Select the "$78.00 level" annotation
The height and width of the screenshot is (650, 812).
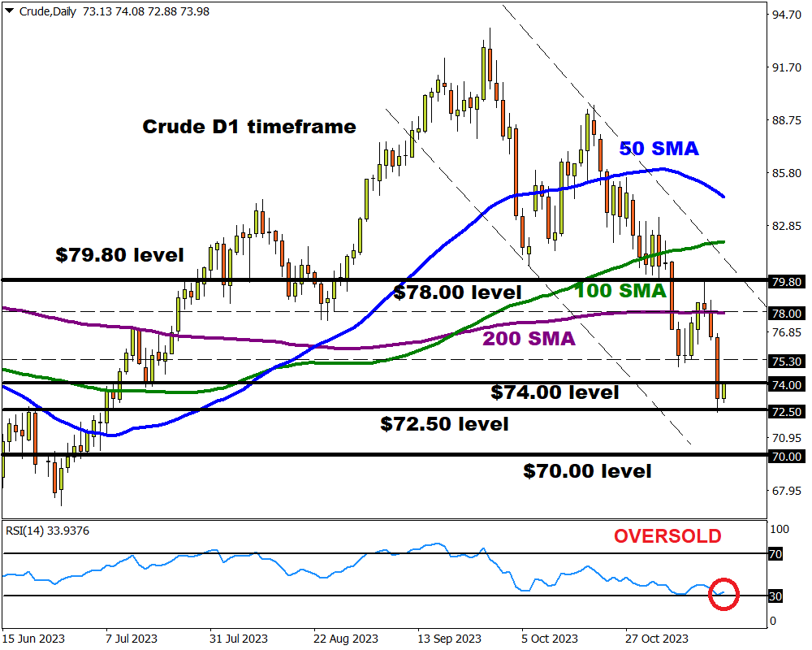pyautogui.click(x=457, y=292)
